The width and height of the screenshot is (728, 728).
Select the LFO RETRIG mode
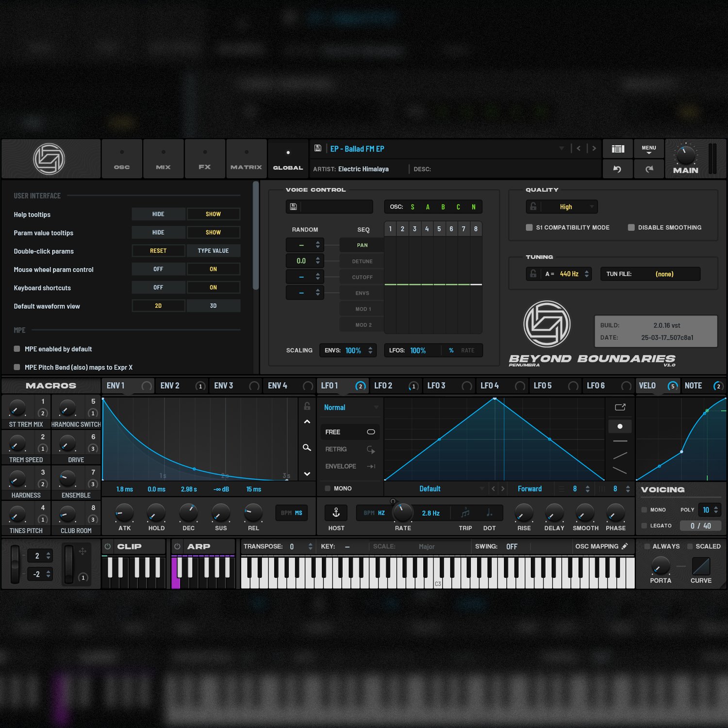pos(350,449)
